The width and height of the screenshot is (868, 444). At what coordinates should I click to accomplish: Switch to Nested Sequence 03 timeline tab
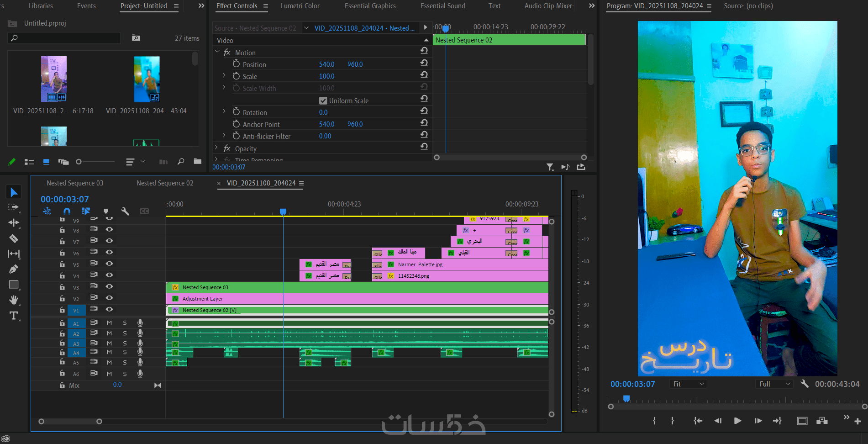pos(75,183)
